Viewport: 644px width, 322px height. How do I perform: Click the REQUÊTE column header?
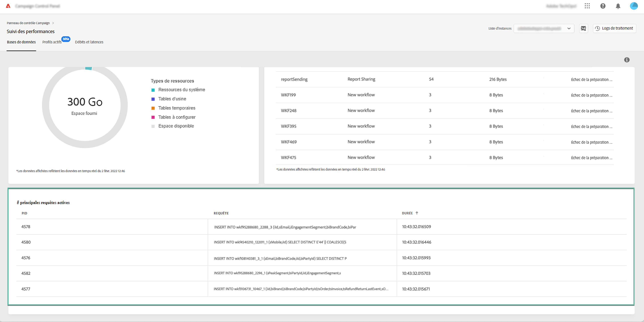point(221,213)
